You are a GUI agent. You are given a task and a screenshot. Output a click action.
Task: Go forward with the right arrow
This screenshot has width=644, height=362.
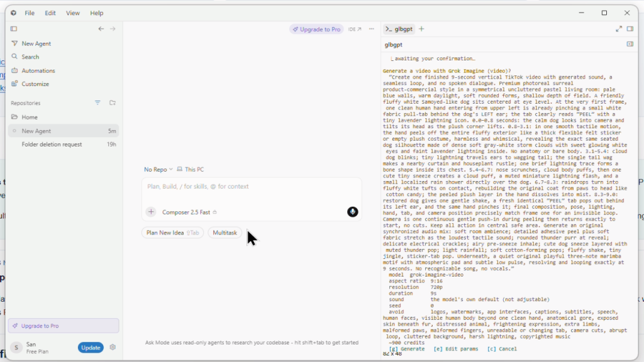[x=113, y=29]
